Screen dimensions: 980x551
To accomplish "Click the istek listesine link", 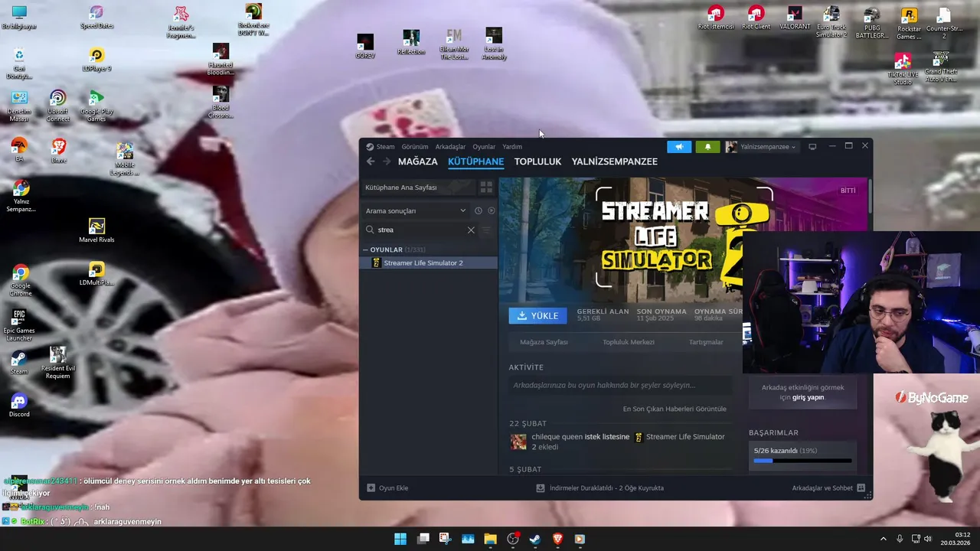I will pyautogui.click(x=606, y=437).
